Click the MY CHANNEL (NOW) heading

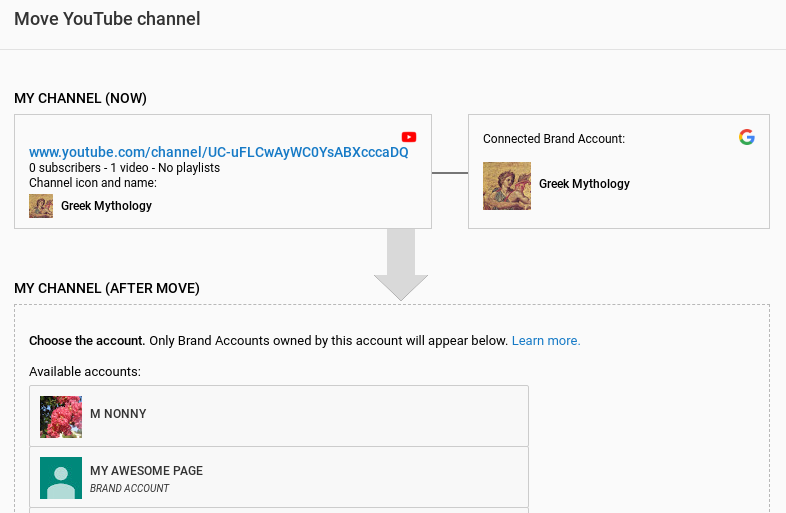[x=80, y=98]
